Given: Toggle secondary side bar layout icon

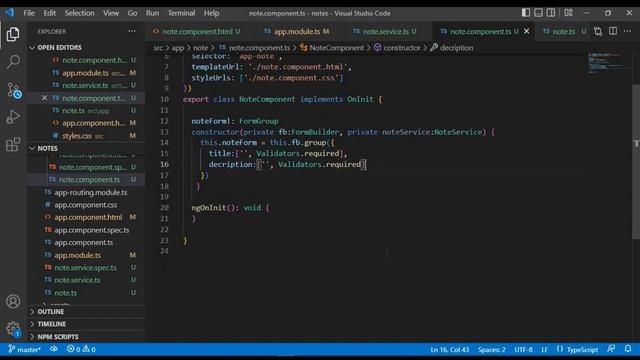Looking at the screenshot, I should 551,13.
